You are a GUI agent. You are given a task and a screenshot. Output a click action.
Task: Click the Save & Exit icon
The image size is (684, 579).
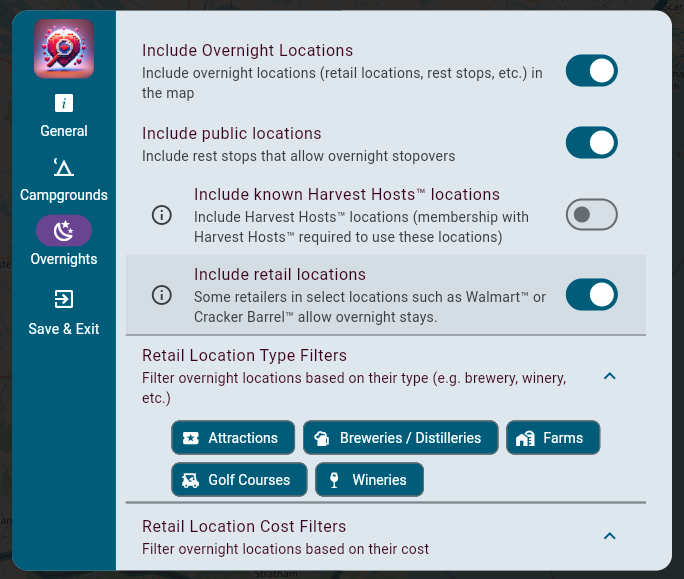coord(64,299)
